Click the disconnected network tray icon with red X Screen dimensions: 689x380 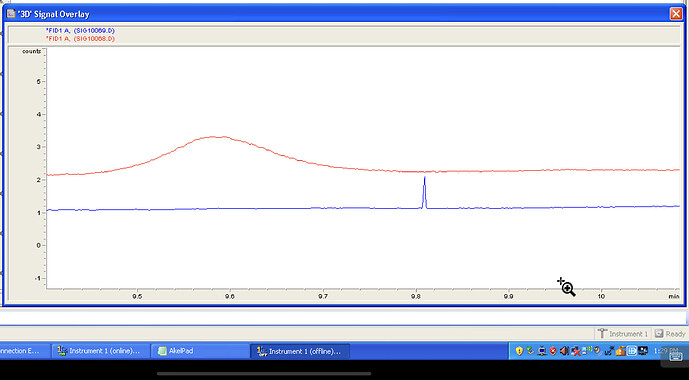pos(576,351)
